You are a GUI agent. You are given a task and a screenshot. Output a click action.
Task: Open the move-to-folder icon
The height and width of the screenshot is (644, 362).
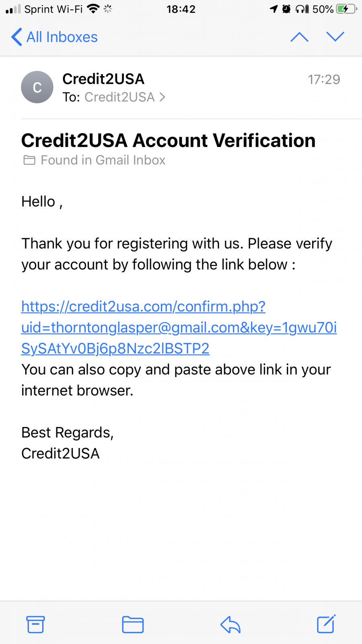click(x=133, y=625)
